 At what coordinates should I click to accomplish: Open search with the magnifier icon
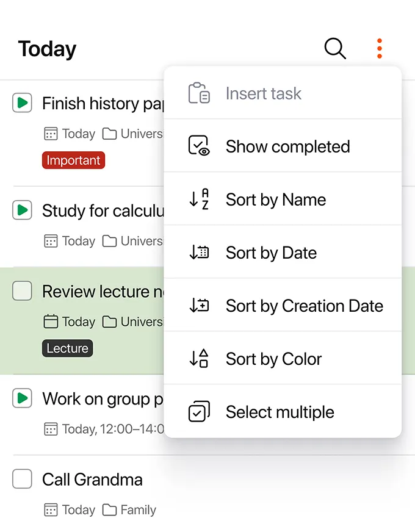coord(334,48)
